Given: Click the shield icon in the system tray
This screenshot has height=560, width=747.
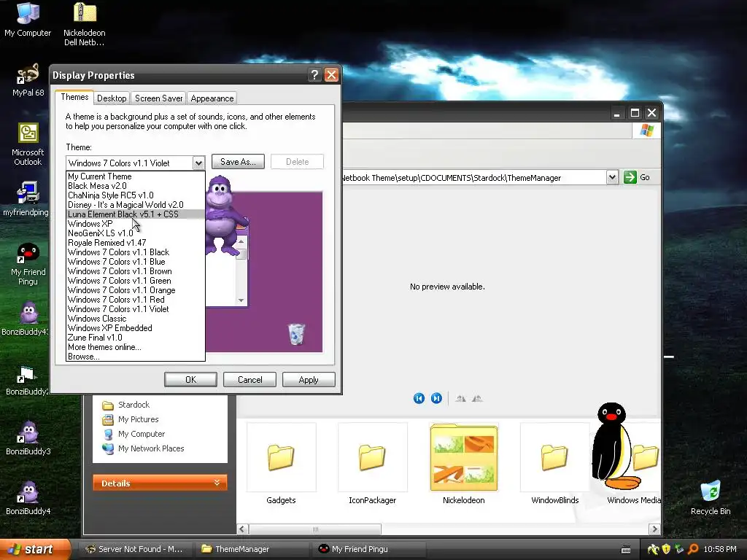Looking at the screenshot, I should pos(666,549).
